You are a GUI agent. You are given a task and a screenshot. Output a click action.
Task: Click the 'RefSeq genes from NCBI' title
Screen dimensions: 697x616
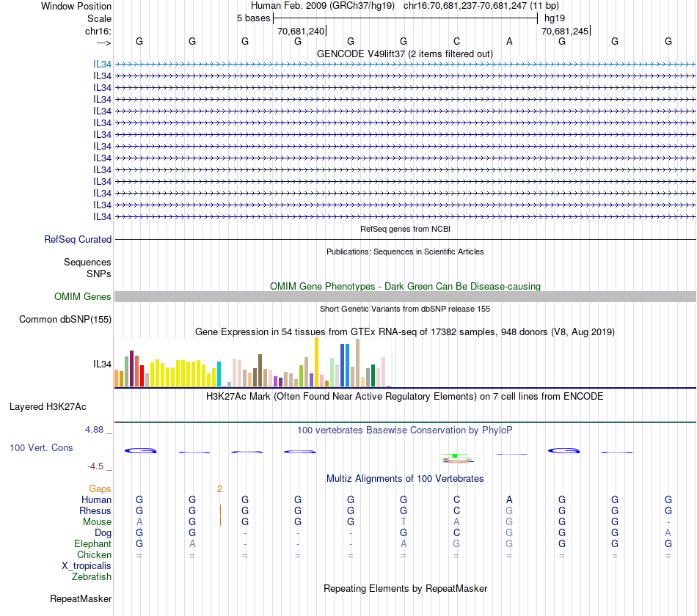point(405,229)
